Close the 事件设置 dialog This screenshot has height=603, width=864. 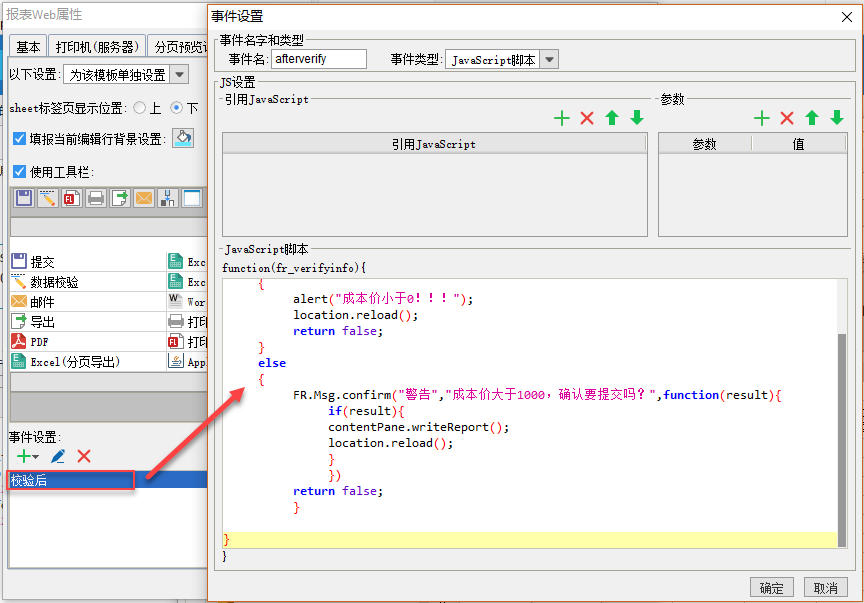pyautogui.click(x=847, y=17)
